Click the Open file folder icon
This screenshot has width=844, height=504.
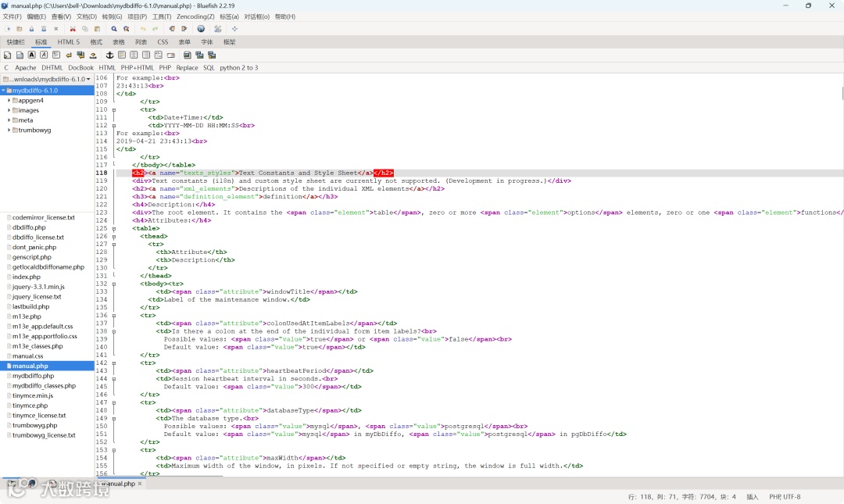[20, 29]
